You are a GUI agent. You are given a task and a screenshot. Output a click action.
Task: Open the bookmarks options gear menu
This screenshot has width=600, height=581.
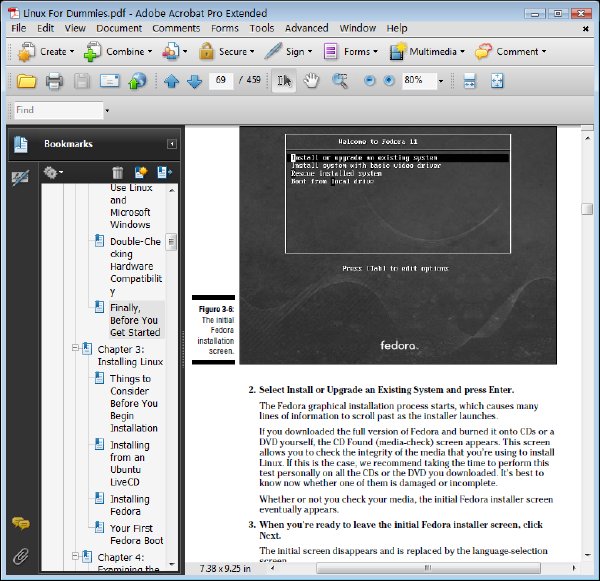pyautogui.click(x=53, y=173)
